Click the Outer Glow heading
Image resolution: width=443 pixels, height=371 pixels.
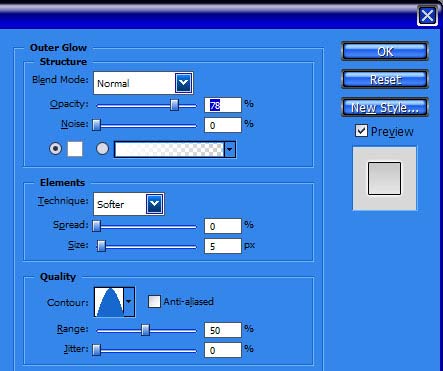coord(58,48)
